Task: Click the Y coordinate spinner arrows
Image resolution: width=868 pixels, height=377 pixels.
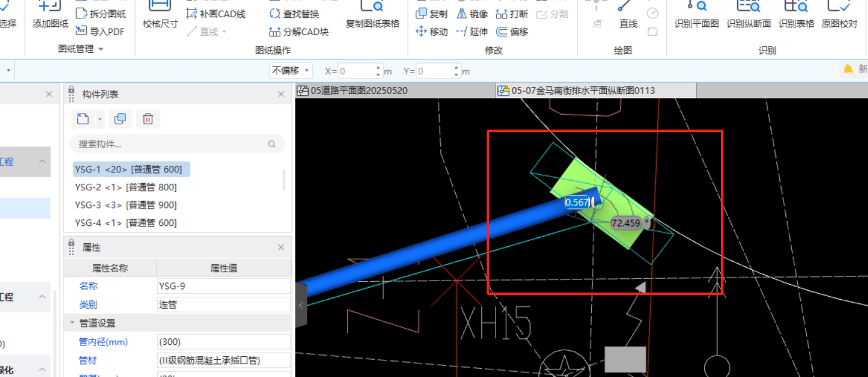Action: coord(457,71)
